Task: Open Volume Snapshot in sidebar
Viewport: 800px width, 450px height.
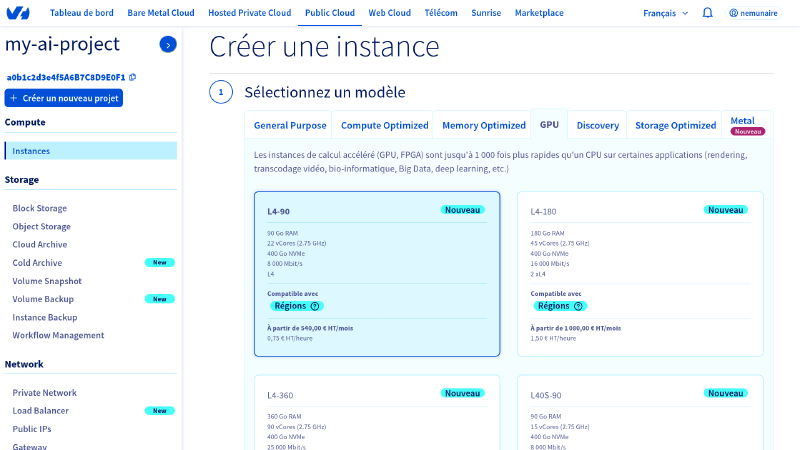Action: (x=47, y=281)
